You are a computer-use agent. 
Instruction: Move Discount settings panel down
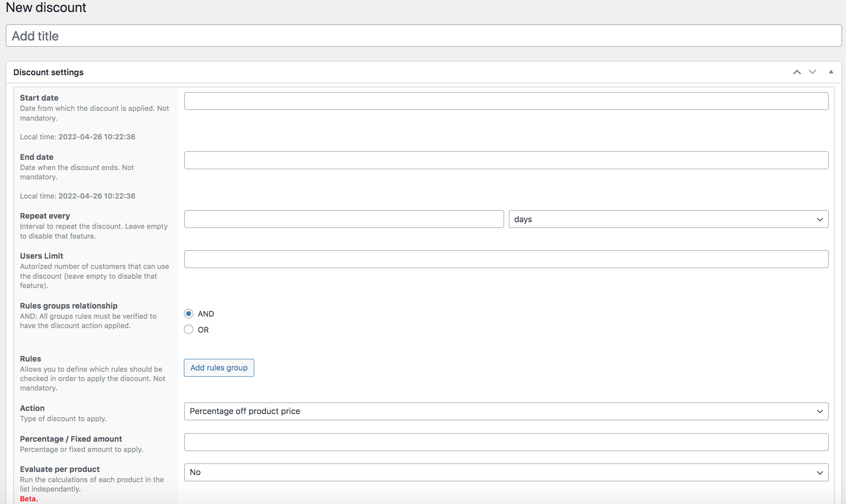813,72
